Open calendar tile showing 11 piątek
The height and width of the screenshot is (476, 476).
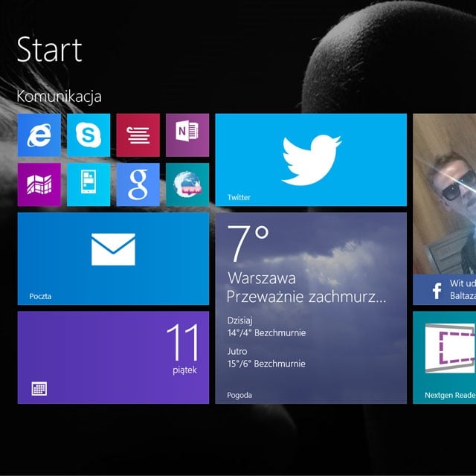(113, 357)
